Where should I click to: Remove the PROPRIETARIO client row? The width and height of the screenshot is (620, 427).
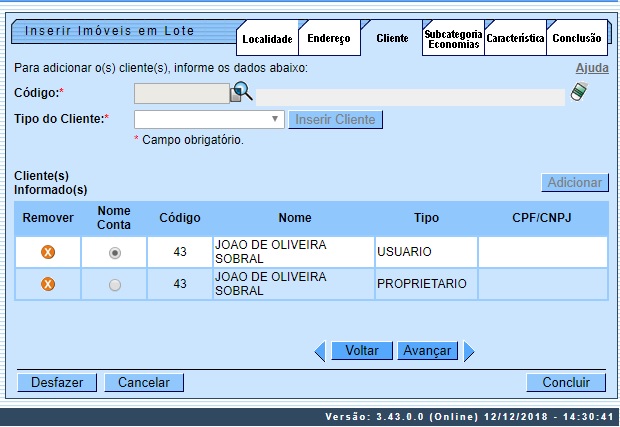click(x=47, y=284)
